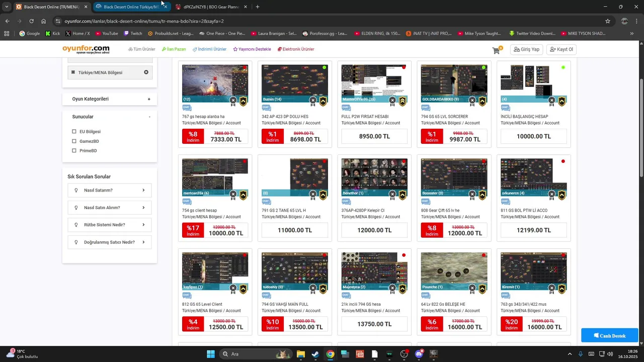Open the shopping cart icon

[496, 50]
